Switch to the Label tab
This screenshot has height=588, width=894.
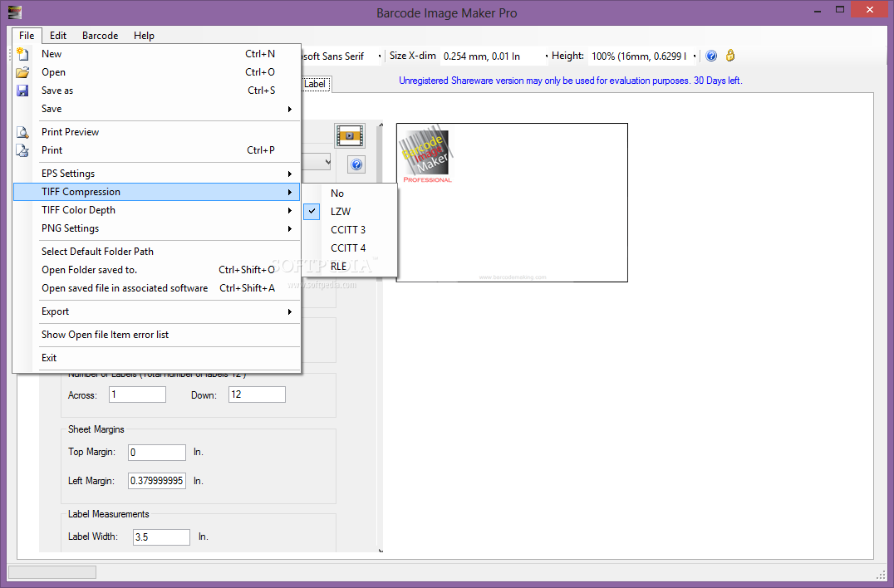[x=315, y=85]
